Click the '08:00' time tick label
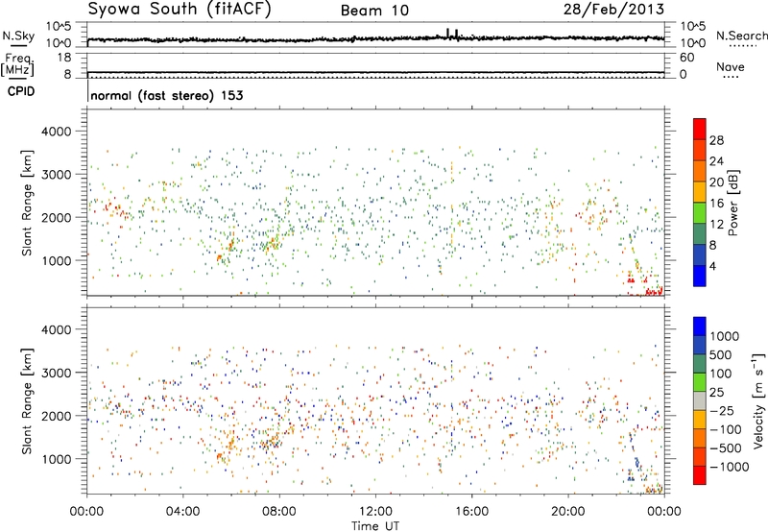Image resolution: width=768 pixels, height=532 pixels. tap(279, 512)
